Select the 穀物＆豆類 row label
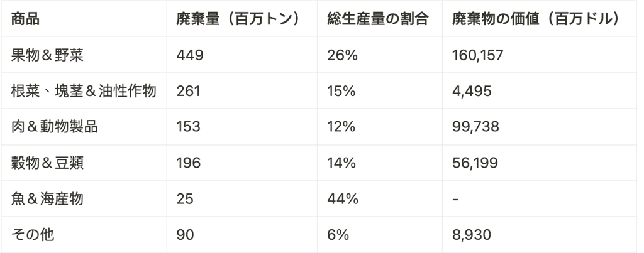Screen dimensions: 644x253 [x=47, y=163]
